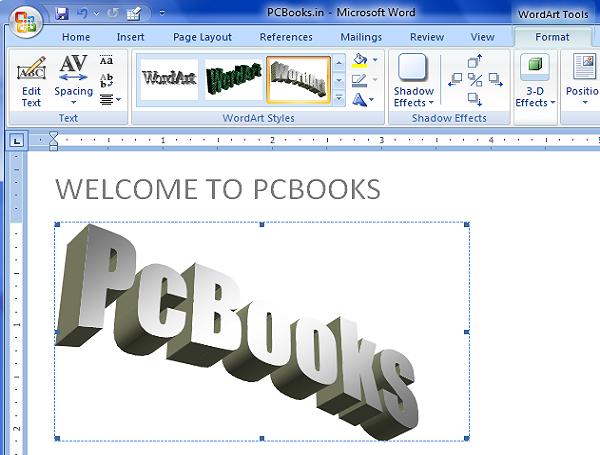600x455 pixels.
Task: Click the top-left sizing handle of WordArt
Action: [57, 224]
